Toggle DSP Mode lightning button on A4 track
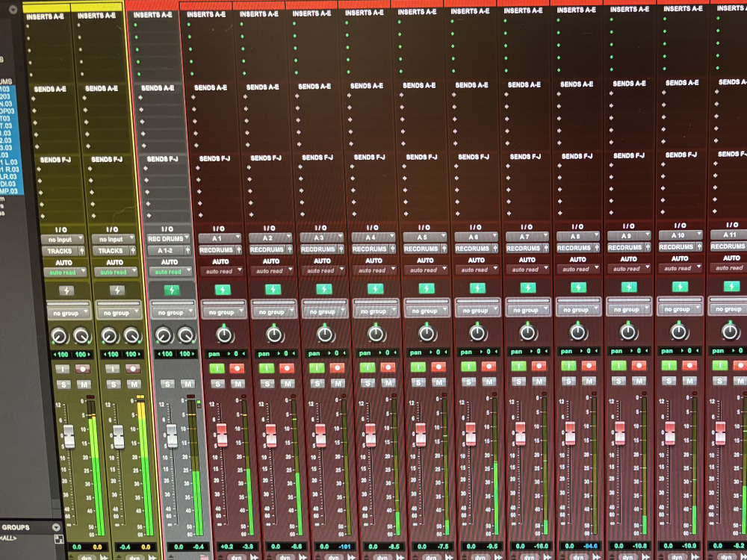Screen dimensions: 747x560 (x=375, y=288)
